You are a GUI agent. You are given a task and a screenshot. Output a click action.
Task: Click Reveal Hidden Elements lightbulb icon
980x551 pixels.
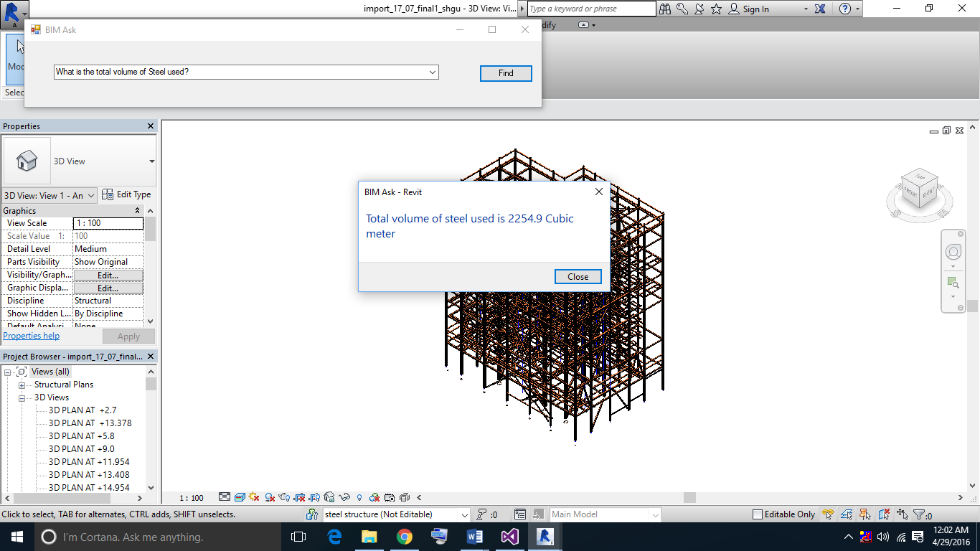[x=359, y=497]
